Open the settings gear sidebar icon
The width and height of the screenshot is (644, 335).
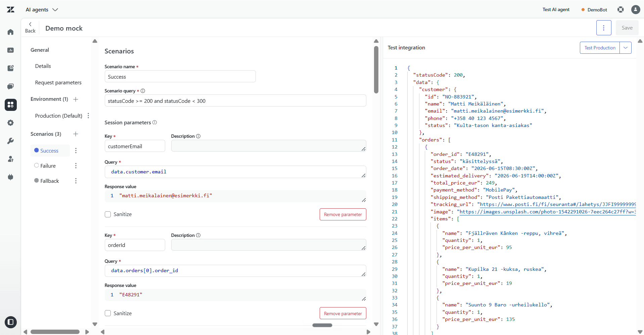click(11, 123)
